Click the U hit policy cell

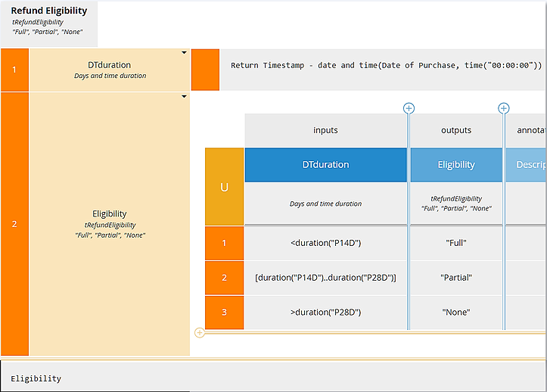[x=224, y=187]
